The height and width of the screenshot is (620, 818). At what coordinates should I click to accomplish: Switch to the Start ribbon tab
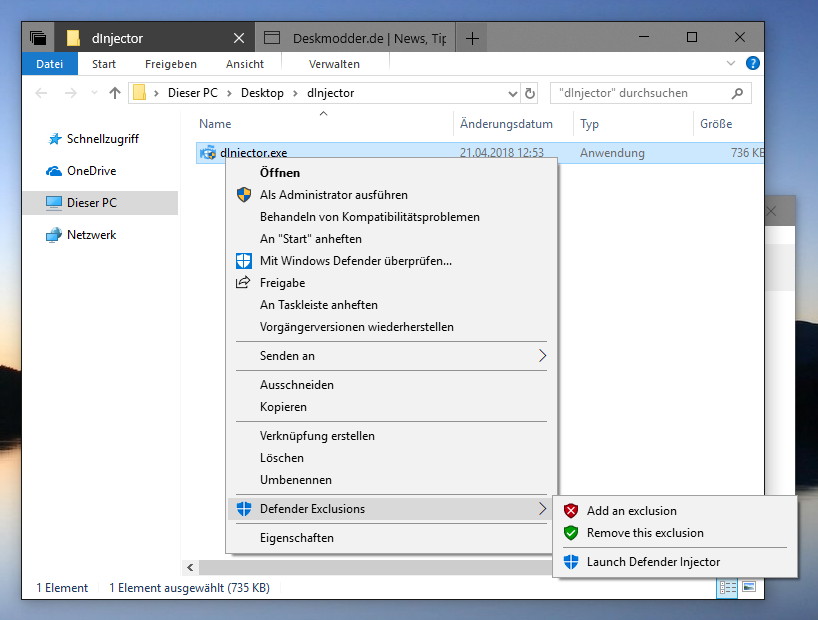tap(104, 64)
